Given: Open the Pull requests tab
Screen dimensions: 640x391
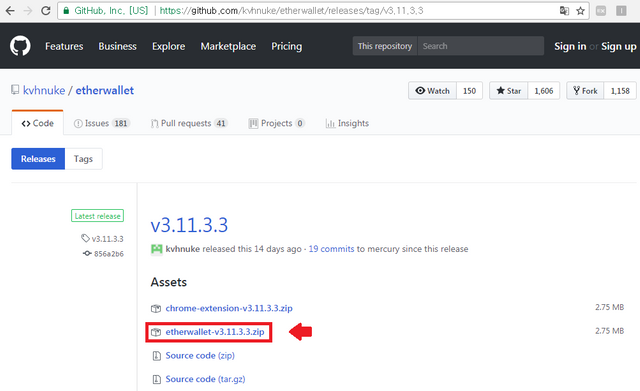Looking at the screenshot, I should [x=189, y=123].
